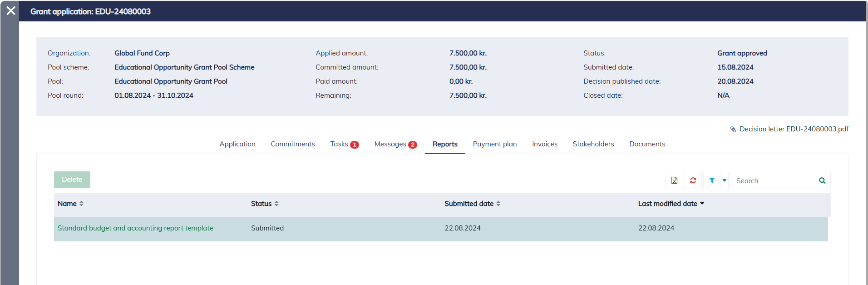The height and width of the screenshot is (285, 868).
Task: Switch to the Application tab
Action: 237,144
